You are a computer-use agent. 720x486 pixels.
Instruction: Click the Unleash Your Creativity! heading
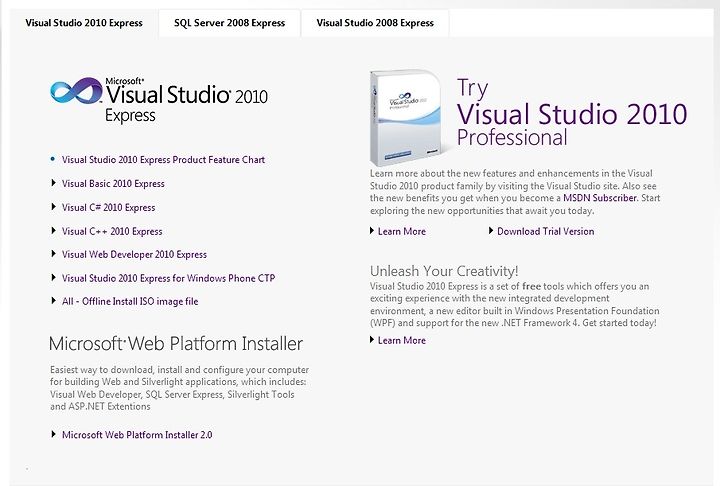(444, 271)
